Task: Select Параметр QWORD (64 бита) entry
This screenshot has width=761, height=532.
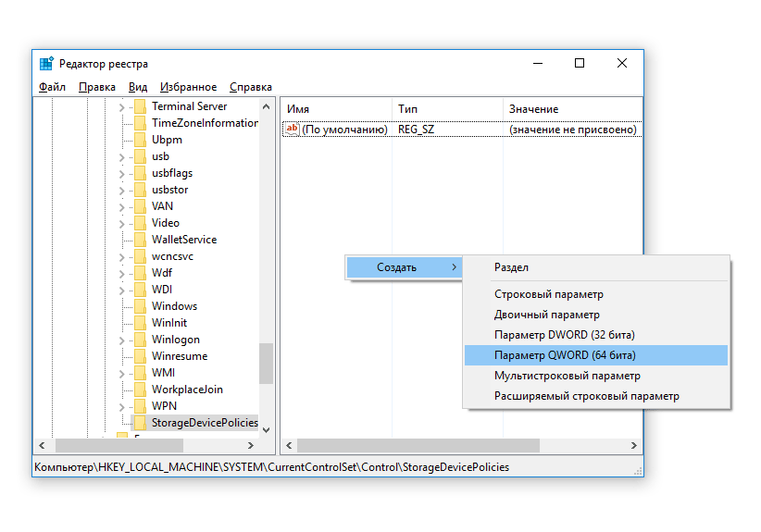Action: (565, 355)
